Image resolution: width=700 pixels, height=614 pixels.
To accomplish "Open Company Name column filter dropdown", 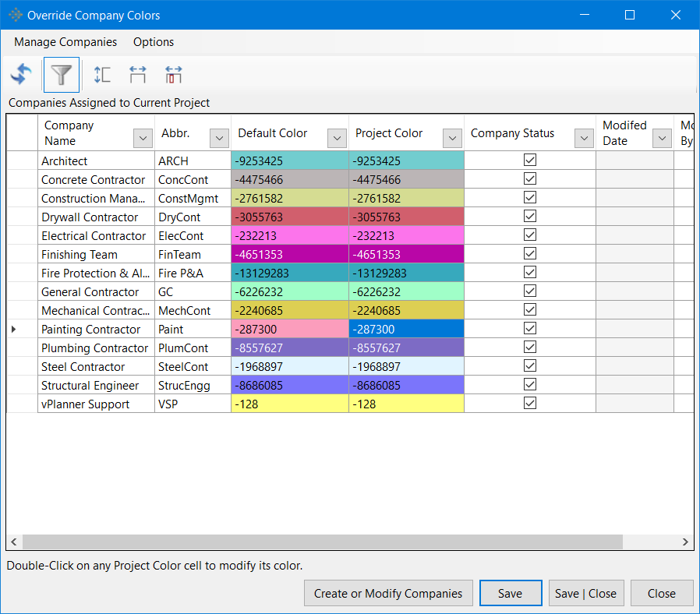I will pyautogui.click(x=143, y=139).
